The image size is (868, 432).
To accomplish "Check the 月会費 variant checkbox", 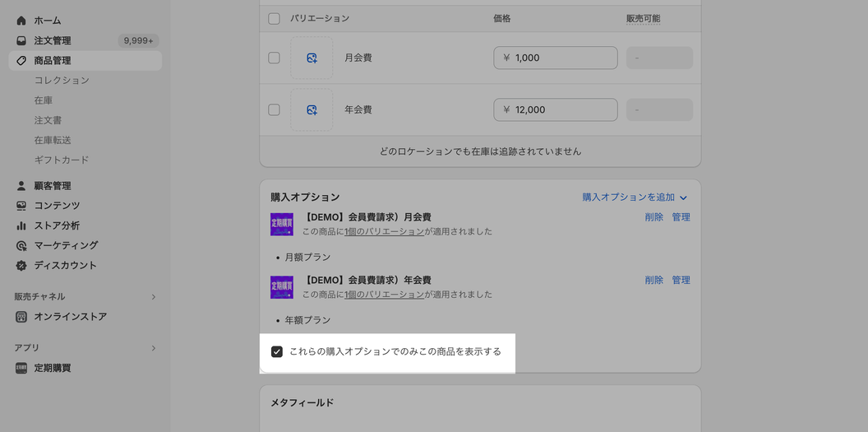I will (x=274, y=58).
